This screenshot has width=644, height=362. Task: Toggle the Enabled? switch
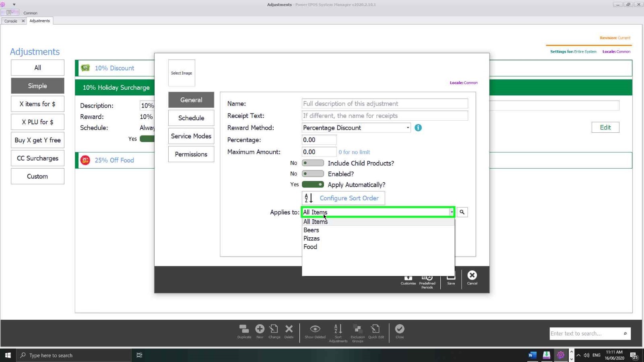(x=313, y=174)
